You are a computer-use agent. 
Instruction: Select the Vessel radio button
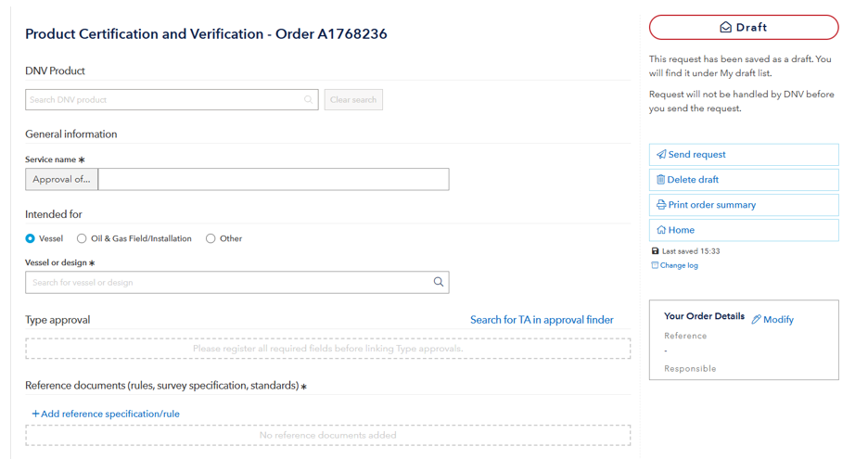click(x=31, y=238)
